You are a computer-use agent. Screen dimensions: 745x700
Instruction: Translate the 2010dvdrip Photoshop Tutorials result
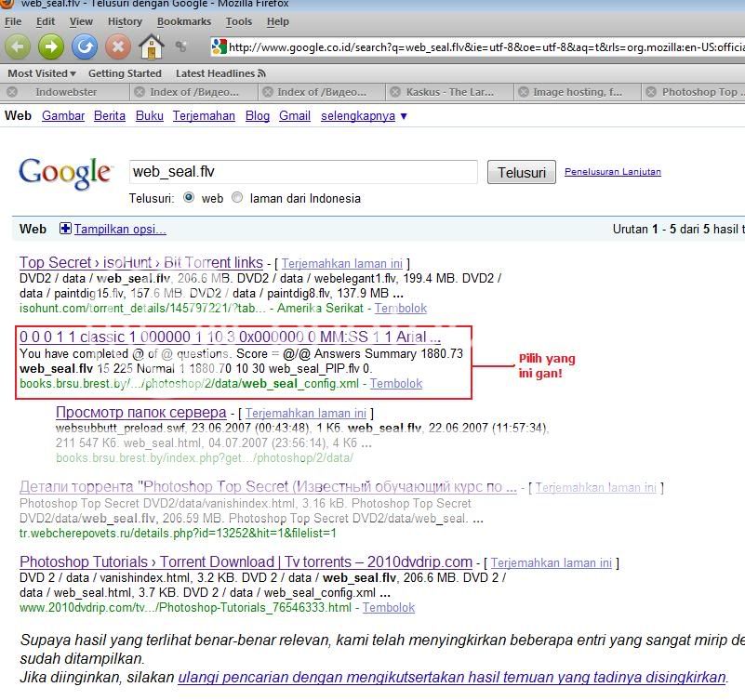[x=552, y=562]
